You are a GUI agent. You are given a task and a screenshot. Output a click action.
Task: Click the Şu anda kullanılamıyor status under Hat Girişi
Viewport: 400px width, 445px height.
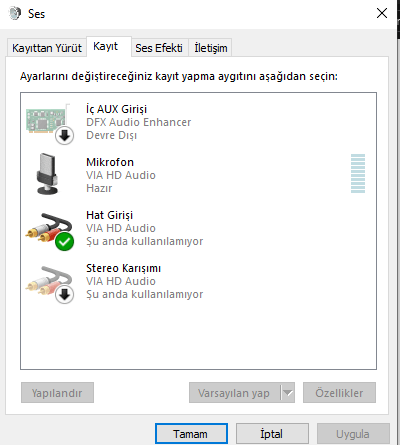144,241
